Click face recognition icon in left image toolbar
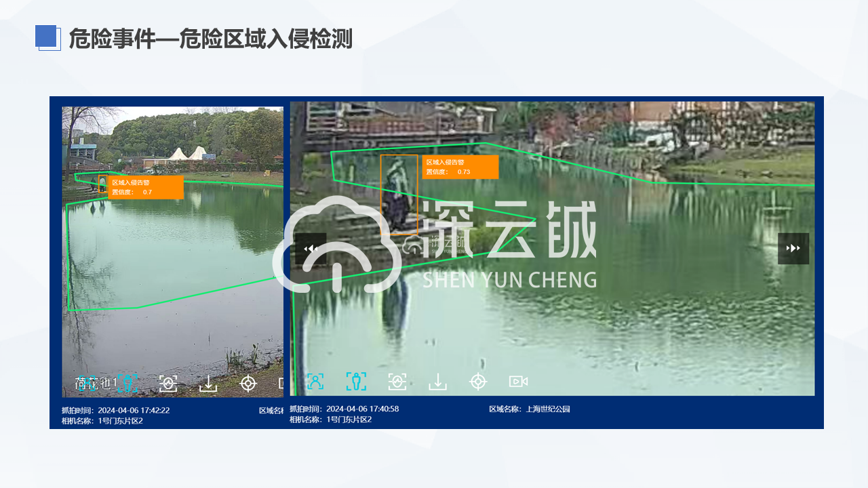 click(x=86, y=383)
